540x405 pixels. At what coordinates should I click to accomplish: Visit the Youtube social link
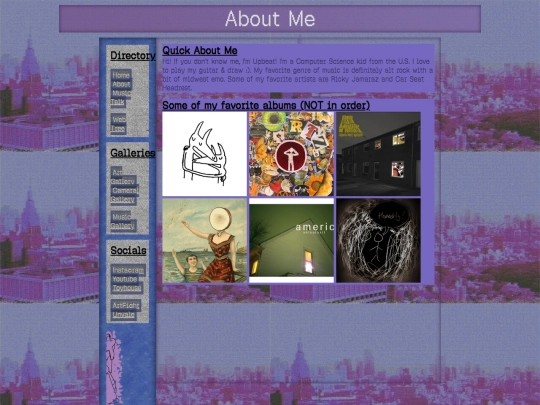(126, 279)
